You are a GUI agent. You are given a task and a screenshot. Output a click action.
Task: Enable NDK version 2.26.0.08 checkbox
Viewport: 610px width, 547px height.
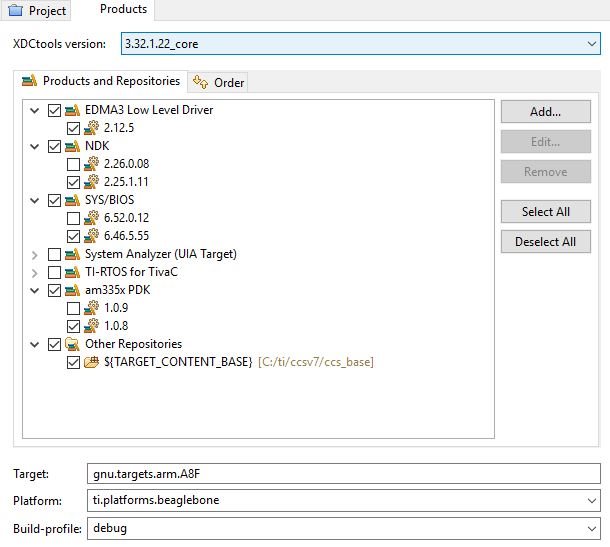click(x=73, y=164)
